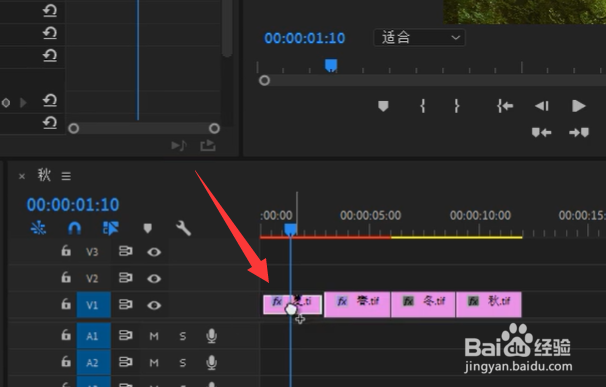
Task: Click 00:00:05:00 on timeline ruler
Action: 370,215
